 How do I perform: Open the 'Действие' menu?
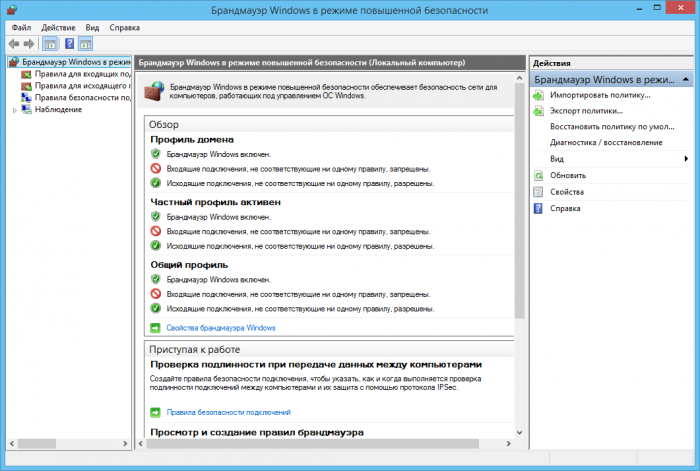coord(58,28)
